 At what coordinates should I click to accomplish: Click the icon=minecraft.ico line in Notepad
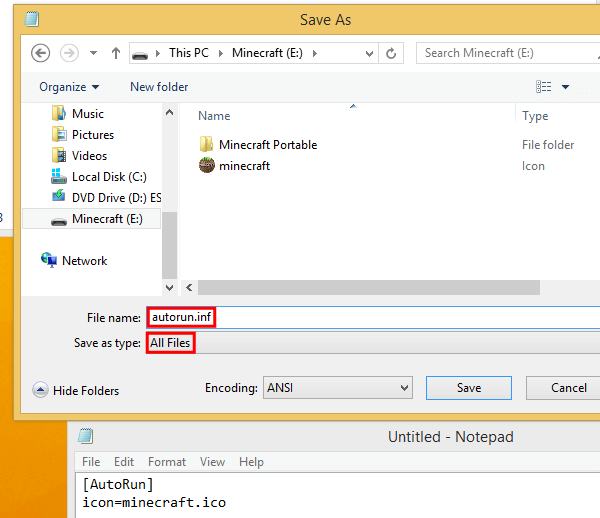pyautogui.click(x=154, y=502)
